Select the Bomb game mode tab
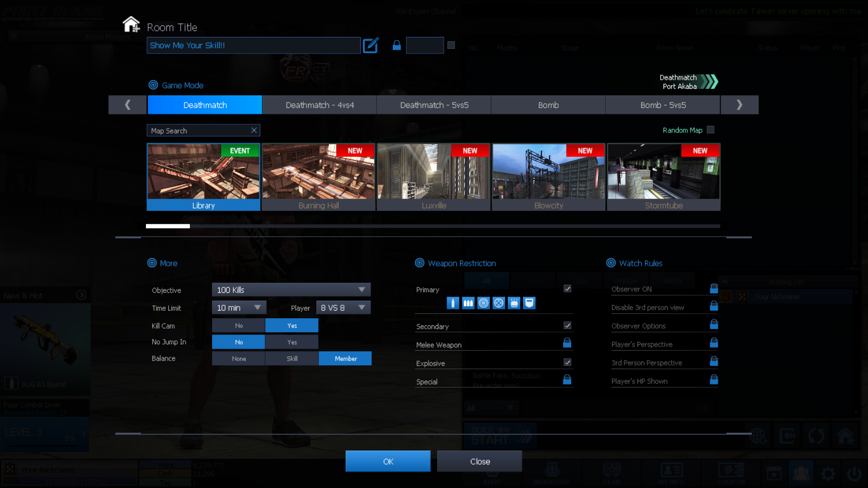Image resolution: width=868 pixels, height=488 pixels. (548, 105)
